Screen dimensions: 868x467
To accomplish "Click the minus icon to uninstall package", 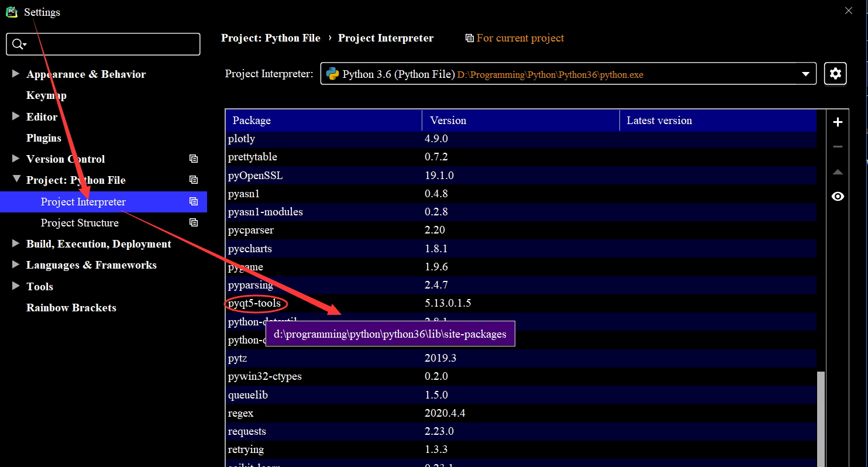I will coord(838,147).
